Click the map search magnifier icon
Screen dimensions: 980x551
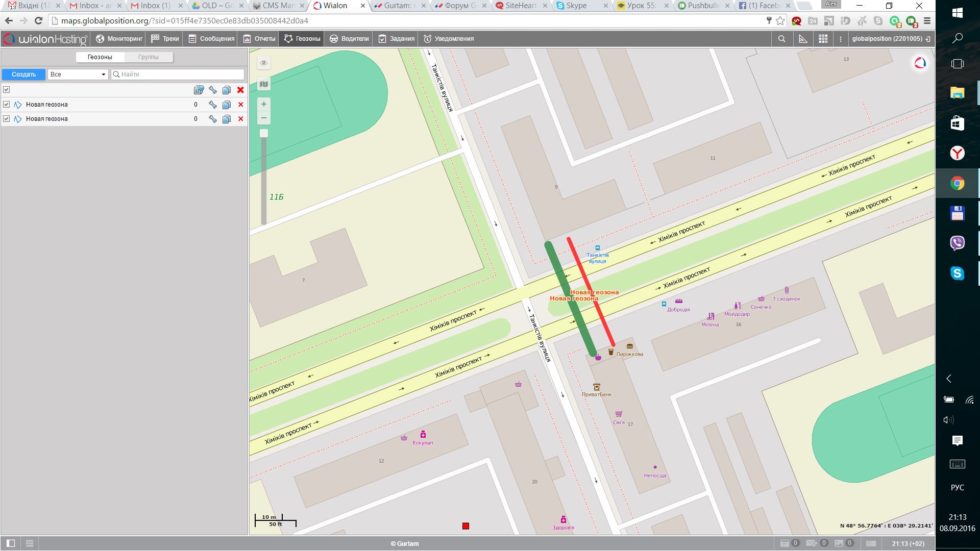(x=781, y=39)
